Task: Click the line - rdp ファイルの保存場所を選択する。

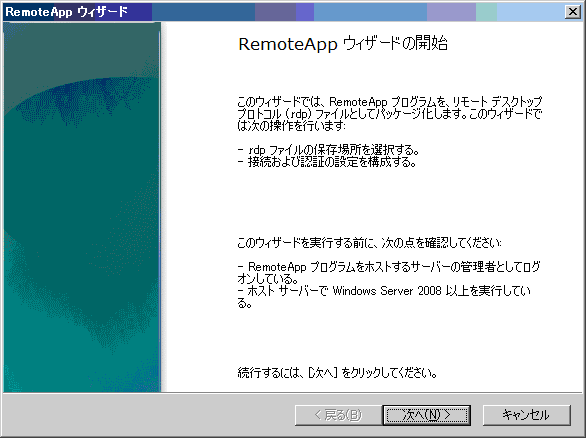Action: tap(328, 150)
